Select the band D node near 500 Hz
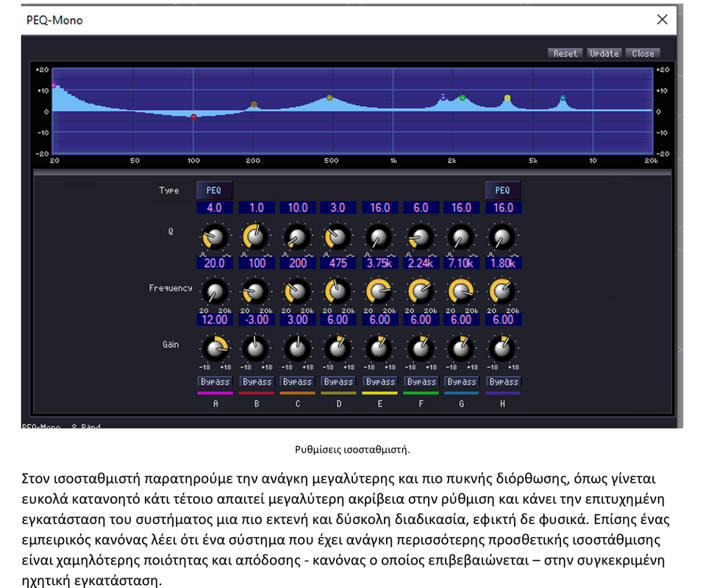703x588 pixels. [329, 98]
